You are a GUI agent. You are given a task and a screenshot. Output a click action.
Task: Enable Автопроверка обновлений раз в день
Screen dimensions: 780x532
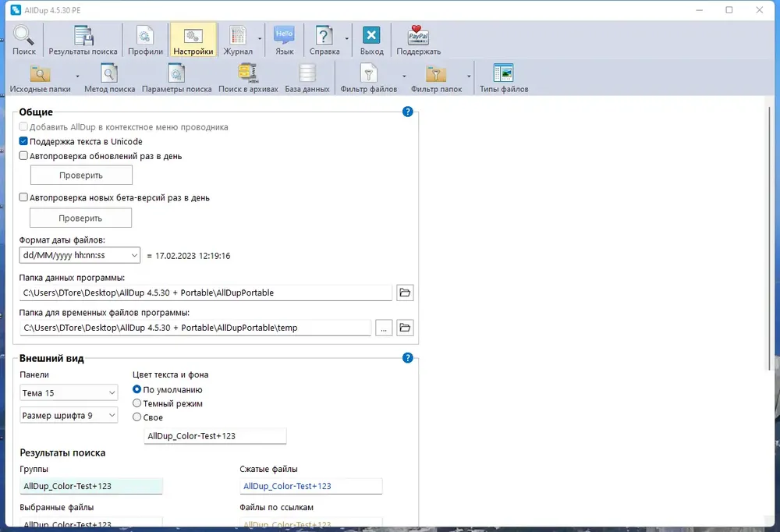[x=23, y=156]
